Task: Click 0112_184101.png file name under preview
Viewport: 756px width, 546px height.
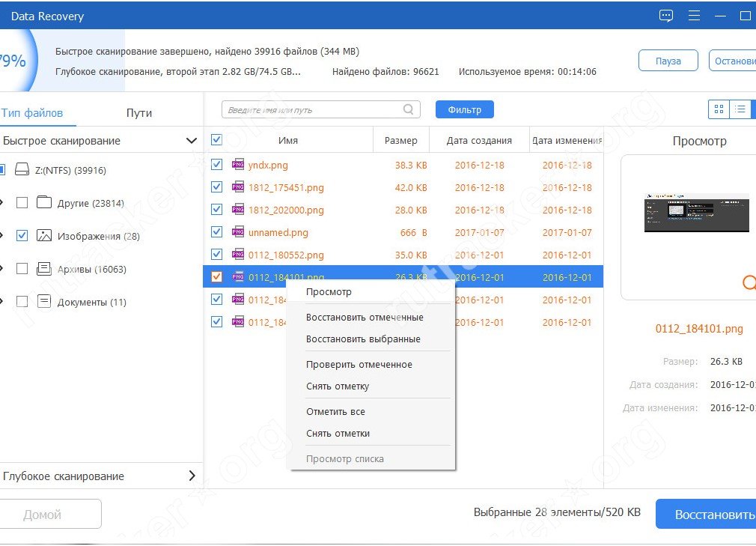Action: (698, 329)
